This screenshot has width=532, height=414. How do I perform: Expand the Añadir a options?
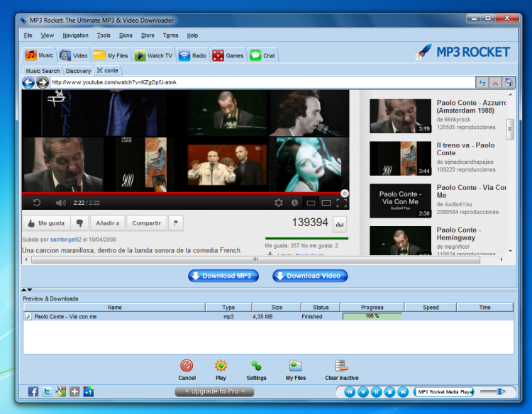(107, 223)
